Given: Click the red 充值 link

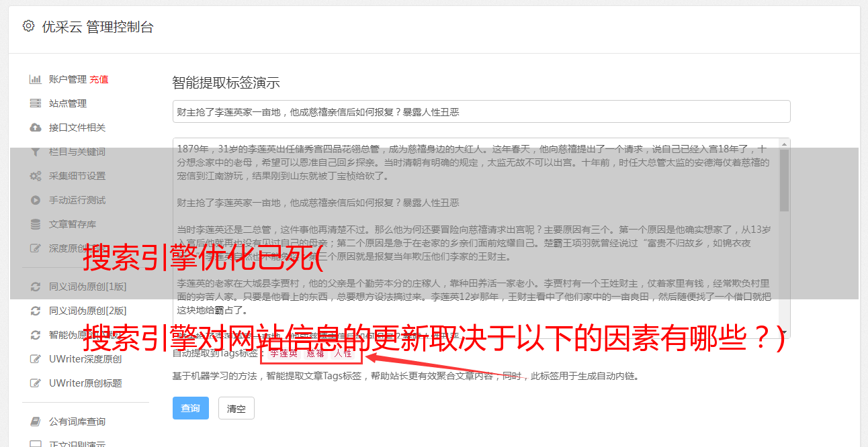Looking at the screenshot, I should point(99,79).
